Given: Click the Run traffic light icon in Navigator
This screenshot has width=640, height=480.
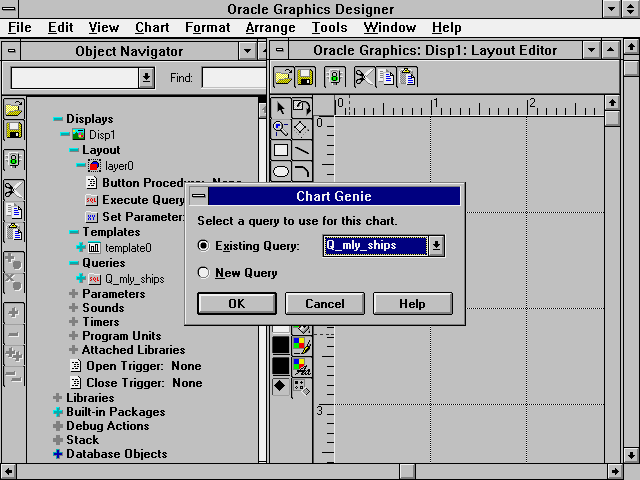Looking at the screenshot, I should click(x=13, y=160).
